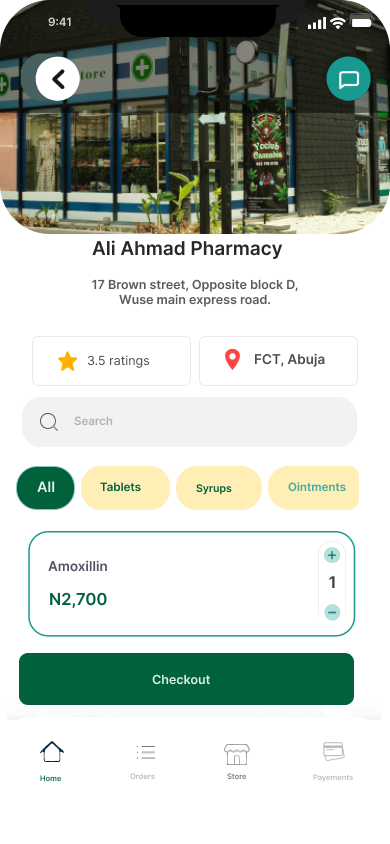Open the FCT, Abuja location card
390x844 pixels.
(x=279, y=361)
